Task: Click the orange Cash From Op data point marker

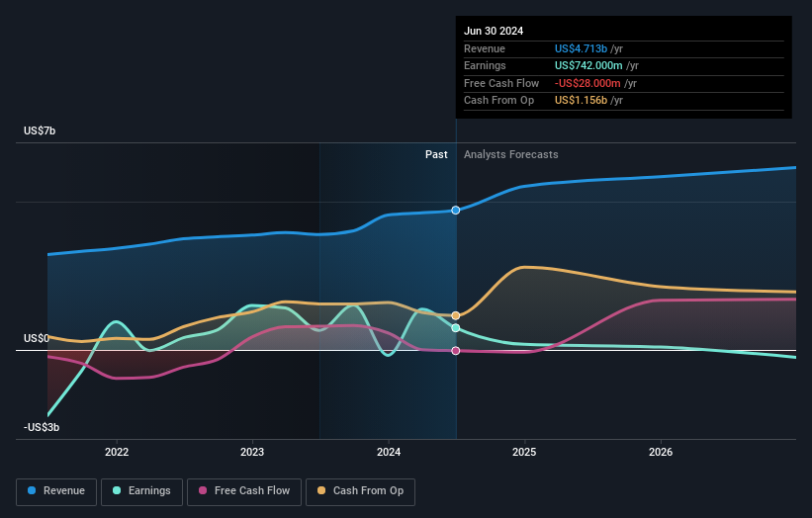Action: pyautogui.click(x=456, y=315)
